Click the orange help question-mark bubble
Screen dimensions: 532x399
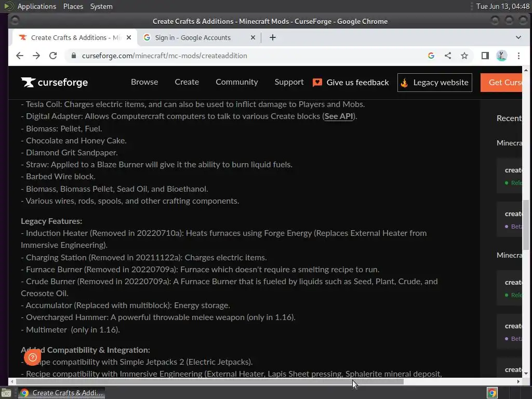[x=33, y=357]
